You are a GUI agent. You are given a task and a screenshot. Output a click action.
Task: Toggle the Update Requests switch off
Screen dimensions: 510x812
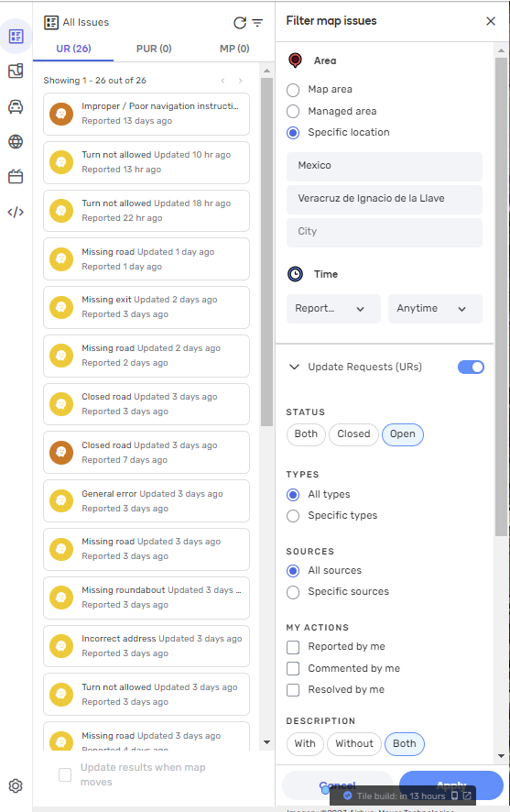(471, 368)
